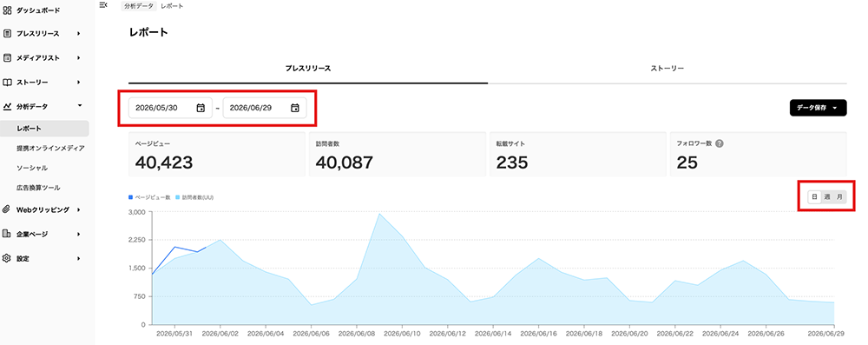Switch chart to weekly view 週
The height and width of the screenshot is (345, 868).
(x=827, y=196)
